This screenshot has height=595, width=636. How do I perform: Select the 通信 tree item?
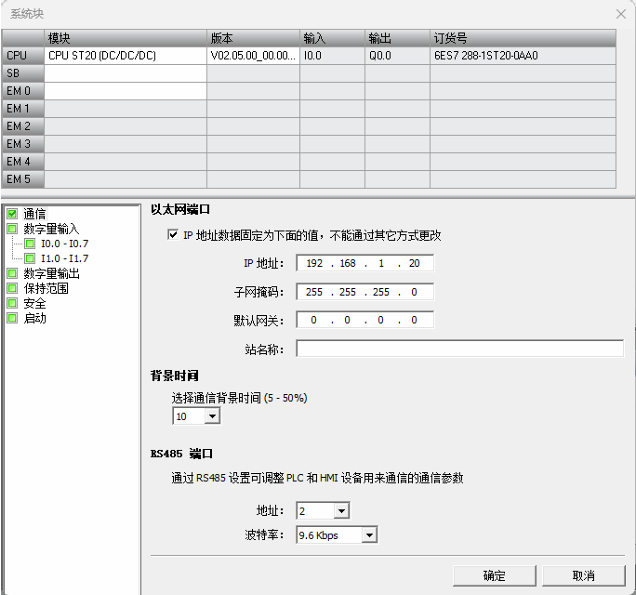point(34,213)
